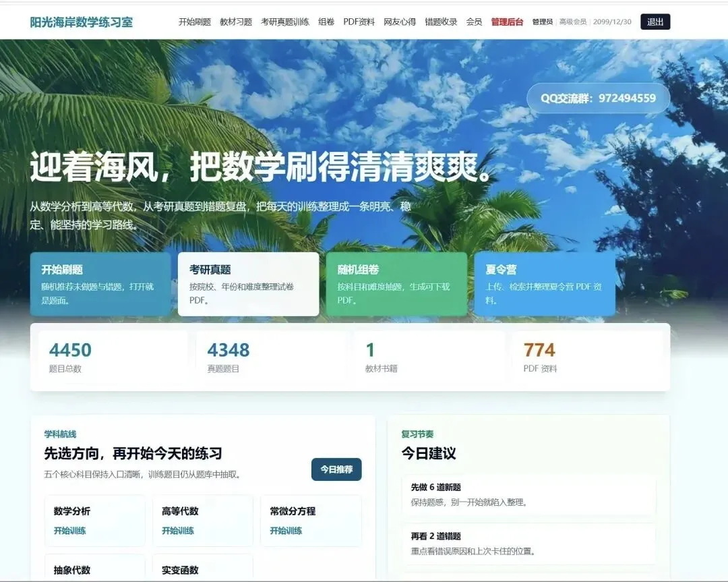Image resolution: width=728 pixels, height=582 pixels.
Task: Click the 先选方向，再开始今天的练习 heading
Action: tap(133, 453)
